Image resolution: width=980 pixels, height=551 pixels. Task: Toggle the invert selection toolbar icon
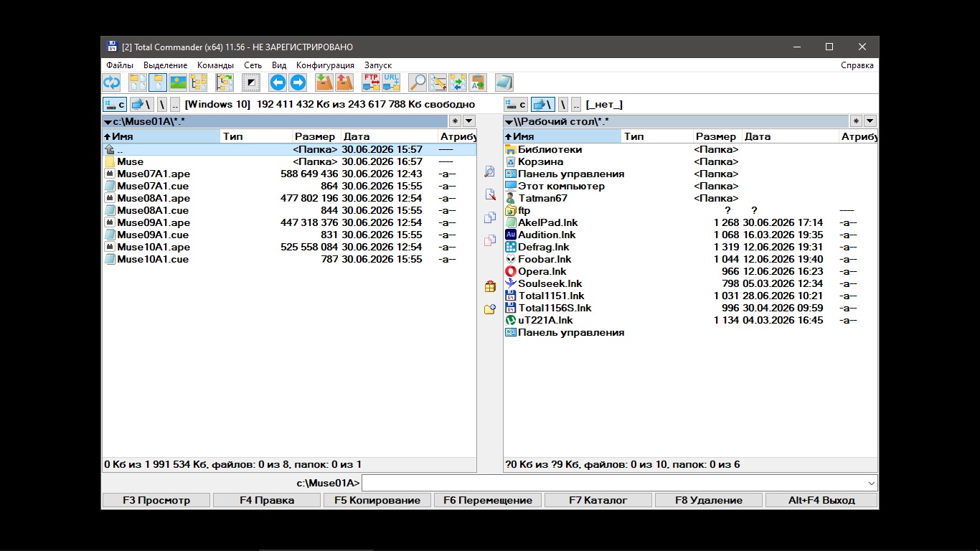(x=251, y=83)
